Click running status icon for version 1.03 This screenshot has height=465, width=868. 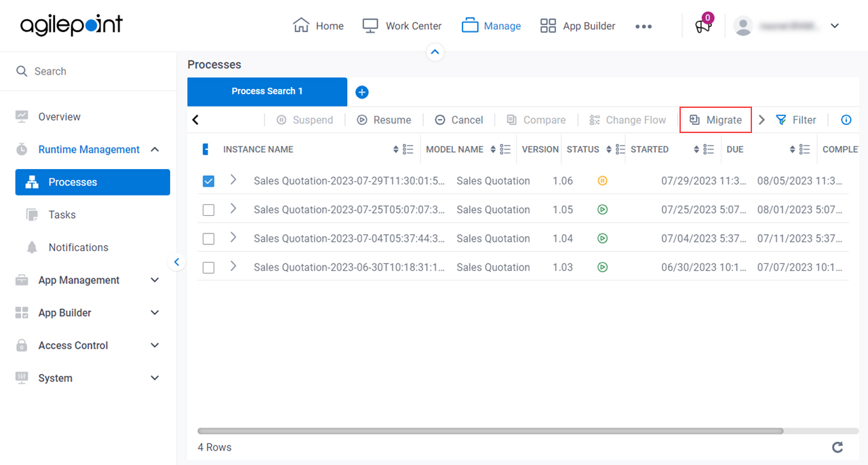(602, 267)
